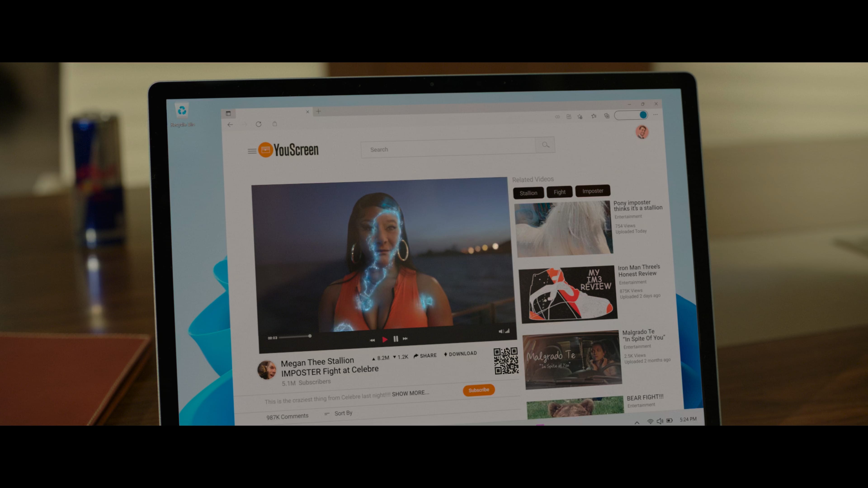The image size is (868, 488).
Task: Click the SHARE button
Action: (x=425, y=356)
